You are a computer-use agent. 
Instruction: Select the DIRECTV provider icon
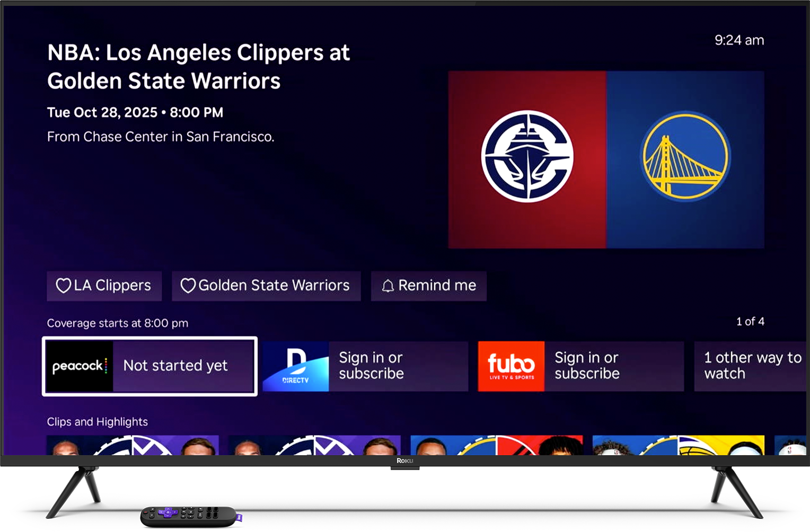click(295, 366)
